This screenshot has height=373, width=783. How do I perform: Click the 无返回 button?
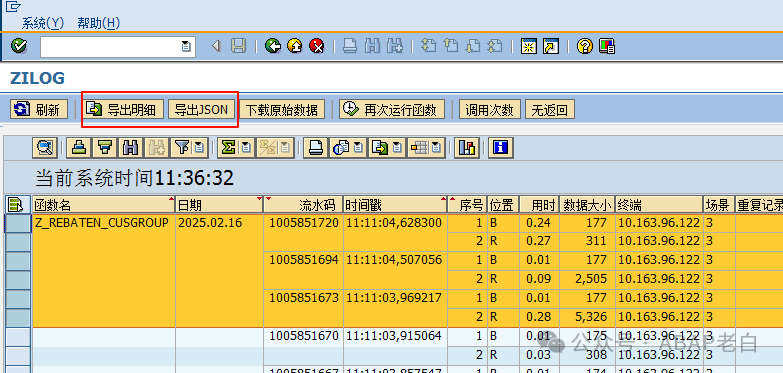pyautogui.click(x=549, y=109)
